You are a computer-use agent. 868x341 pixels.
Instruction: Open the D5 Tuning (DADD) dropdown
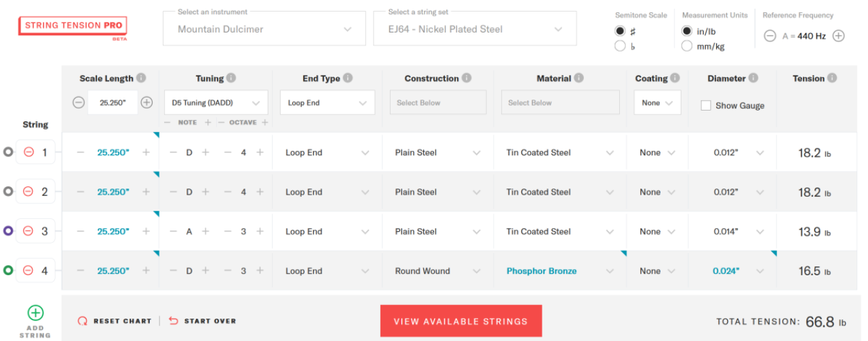click(216, 103)
